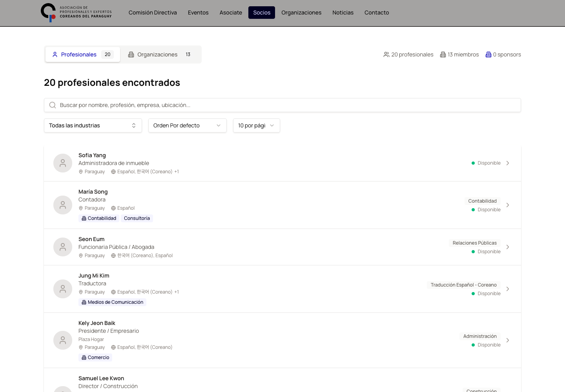Click the building icon on María Song's Contabilidad tag
The width and height of the screenshot is (565, 392).
click(x=84, y=218)
